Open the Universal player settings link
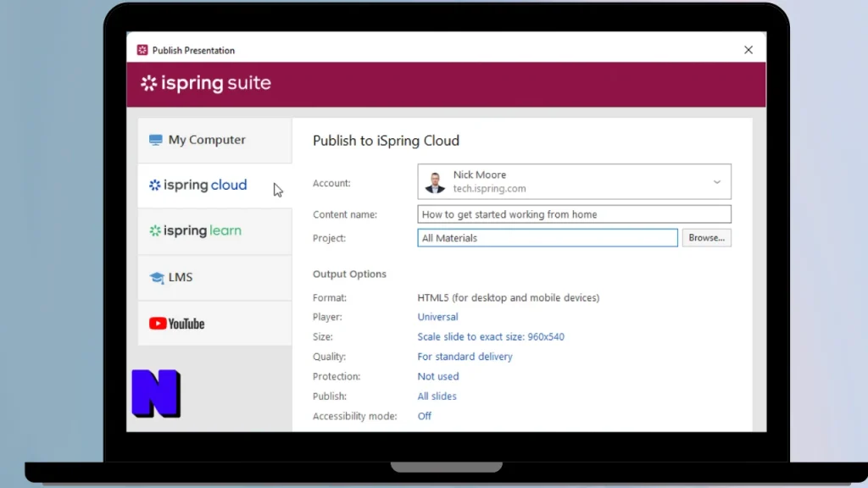The image size is (868, 488). (437, 317)
